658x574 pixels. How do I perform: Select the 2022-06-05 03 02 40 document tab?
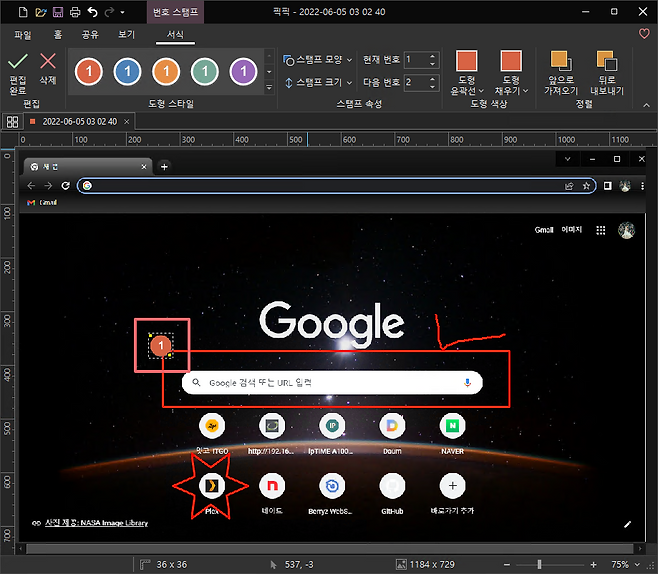(79, 122)
